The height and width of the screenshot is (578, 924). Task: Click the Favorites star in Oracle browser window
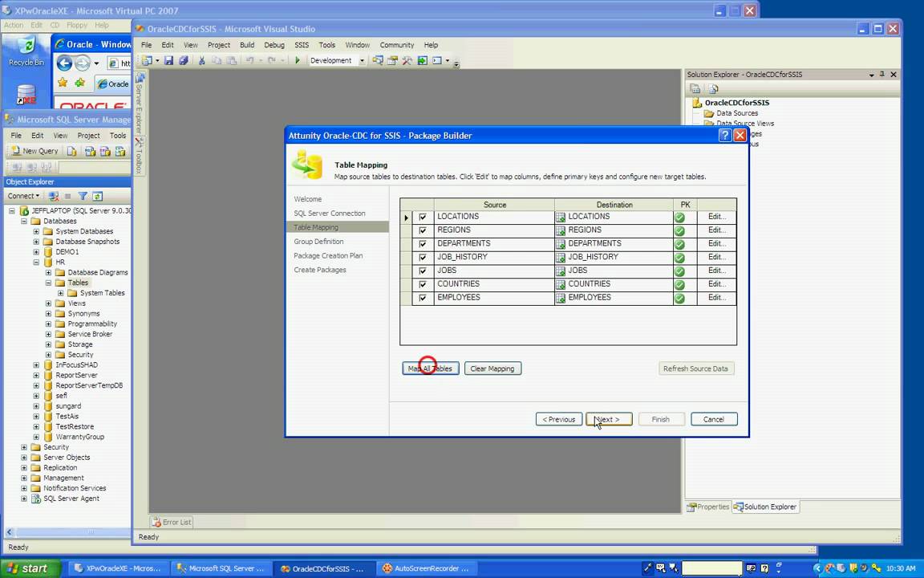63,83
